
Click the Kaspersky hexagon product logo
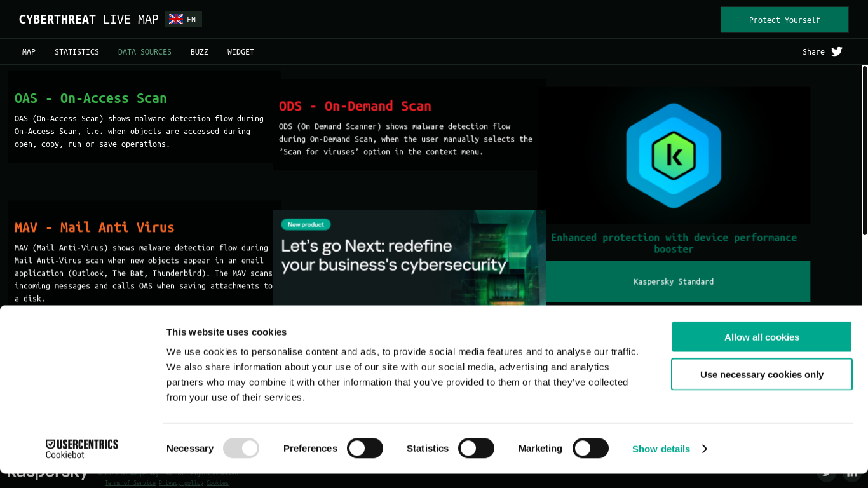(674, 156)
